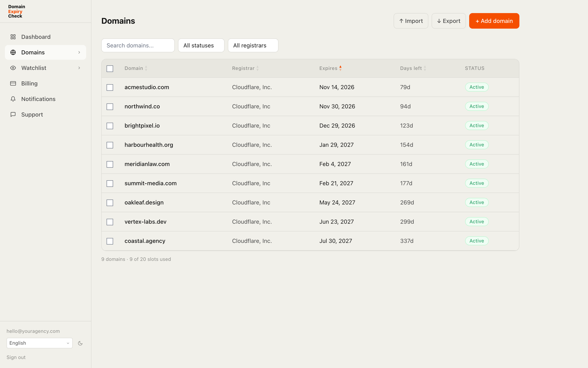Sort by Expires column arrows
The width and height of the screenshot is (588, 368).
pos(340,68)
